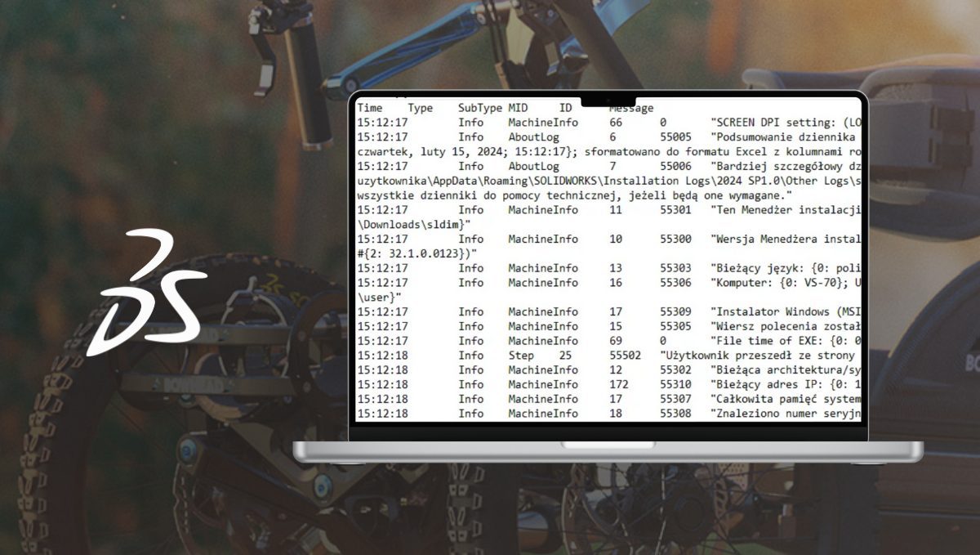The width and height of the screenshot is (980, 555).
Task: Click the "Ten Menedżer instalacji" message
Action: [786, 210]
